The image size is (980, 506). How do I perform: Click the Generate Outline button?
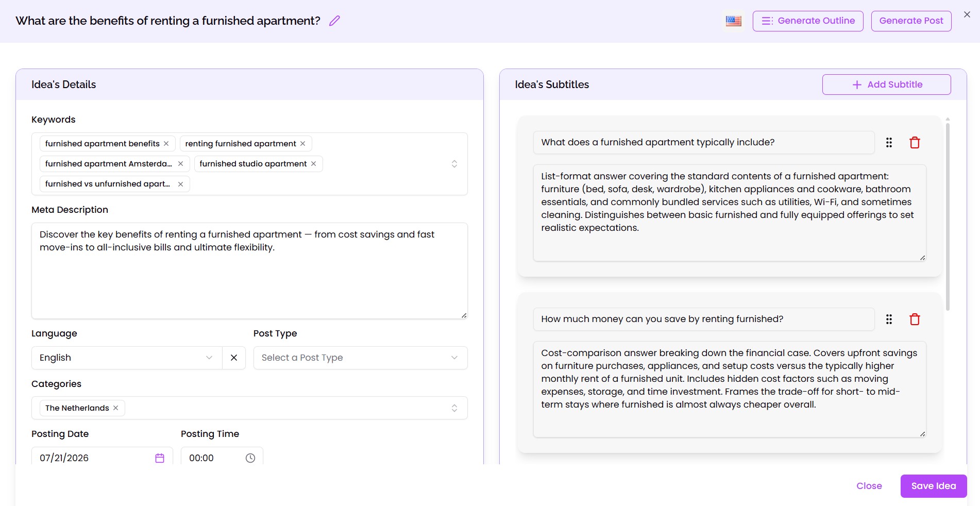[x=808, y=21]
